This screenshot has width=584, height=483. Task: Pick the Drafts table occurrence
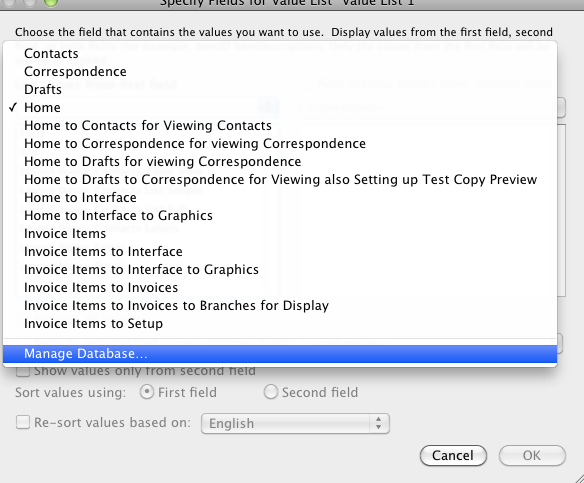[280, 89]
